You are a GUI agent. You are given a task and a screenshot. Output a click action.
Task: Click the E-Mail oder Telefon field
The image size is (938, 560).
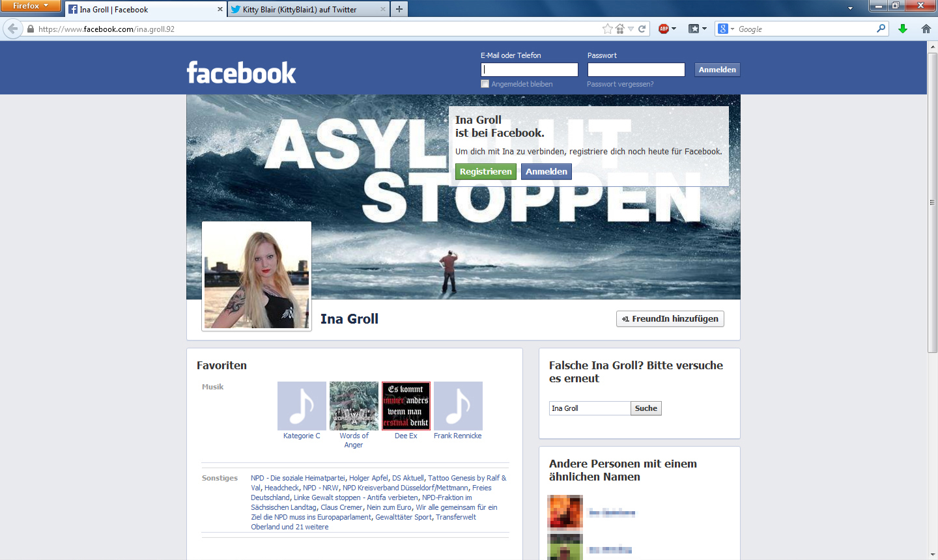click(529, 70)
